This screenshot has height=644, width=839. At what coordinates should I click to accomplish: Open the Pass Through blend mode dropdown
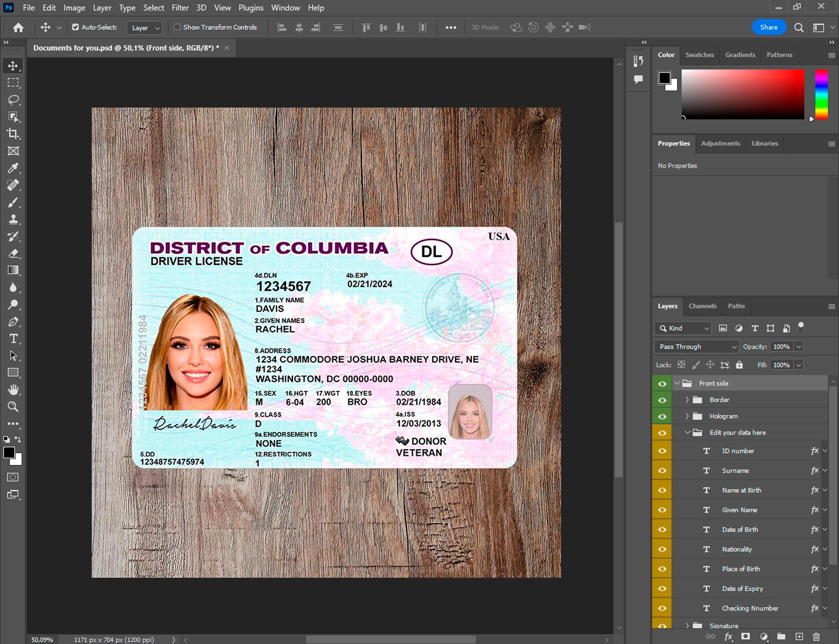click(x=696, y=346)
